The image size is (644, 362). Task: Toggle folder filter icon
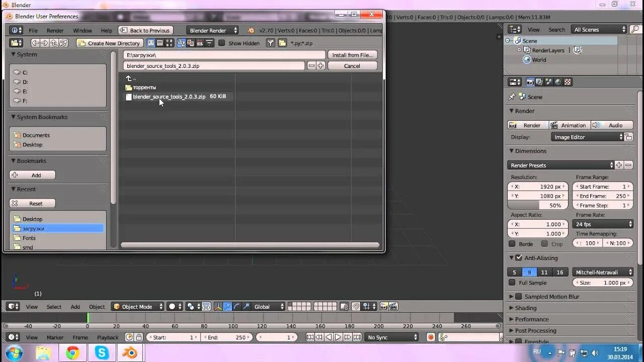pos(282,43)
